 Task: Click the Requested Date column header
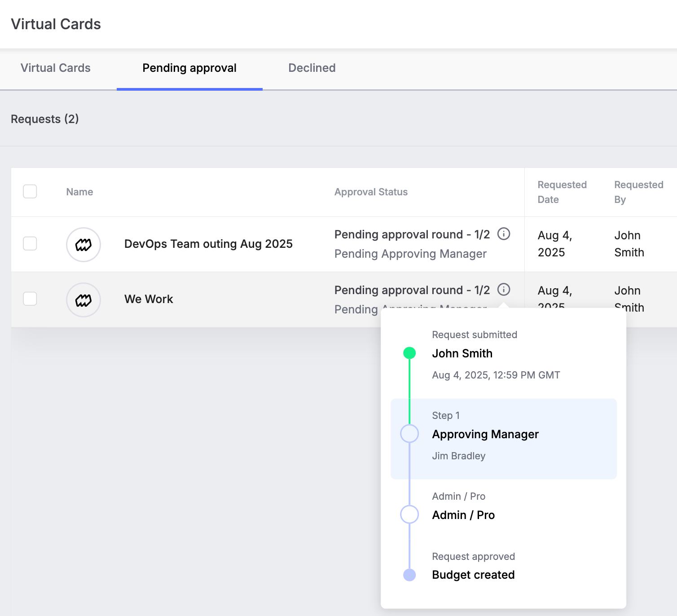(562, 192)
